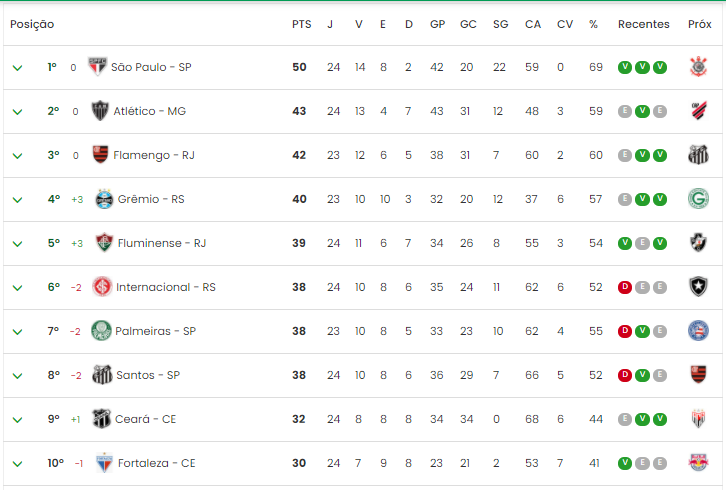This screenshot has height=490, width=726.
Task: Click Botafogo next-opponent crest in Internacional row
Action: click(x=698, y=287)
